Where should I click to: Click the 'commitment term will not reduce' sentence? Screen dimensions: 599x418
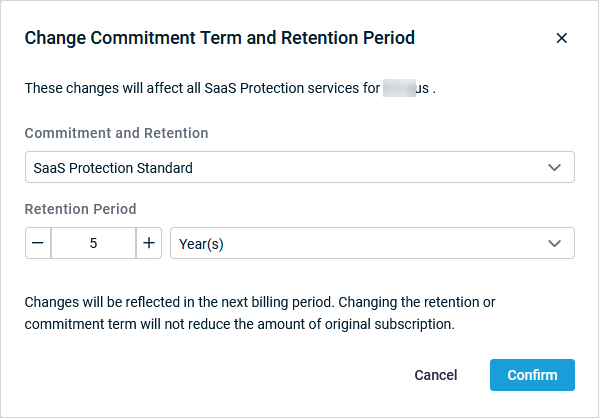click(240, 324)
